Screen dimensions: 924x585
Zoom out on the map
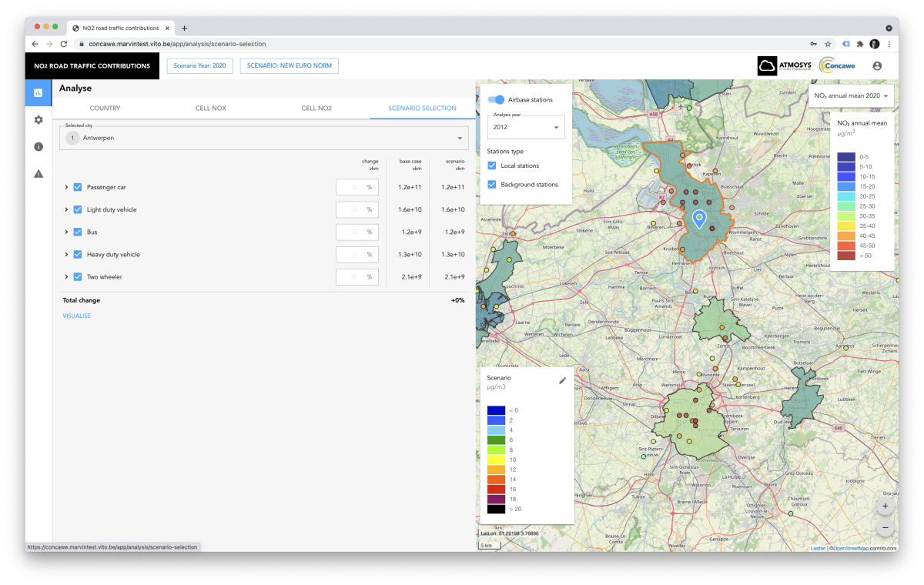point(885,528)
